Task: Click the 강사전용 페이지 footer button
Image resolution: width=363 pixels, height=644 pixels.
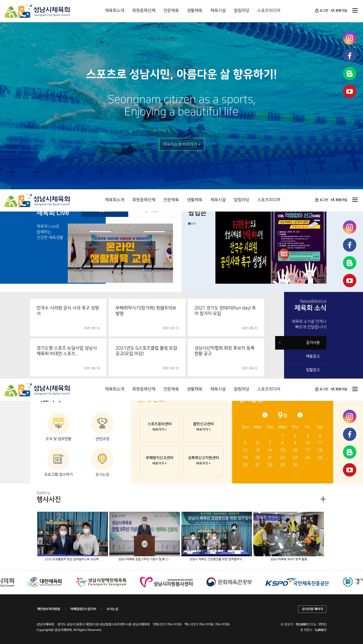Action: pyautogui.click(x=312, y=609)
